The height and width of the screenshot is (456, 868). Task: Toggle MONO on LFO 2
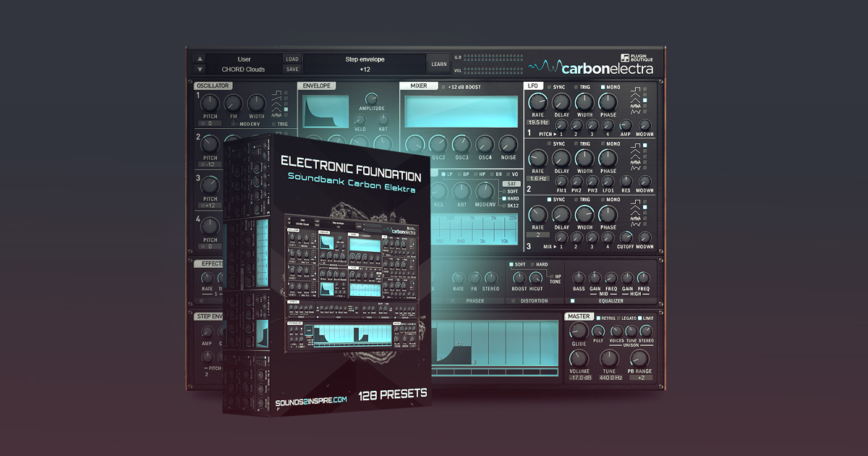coord(602,144)
